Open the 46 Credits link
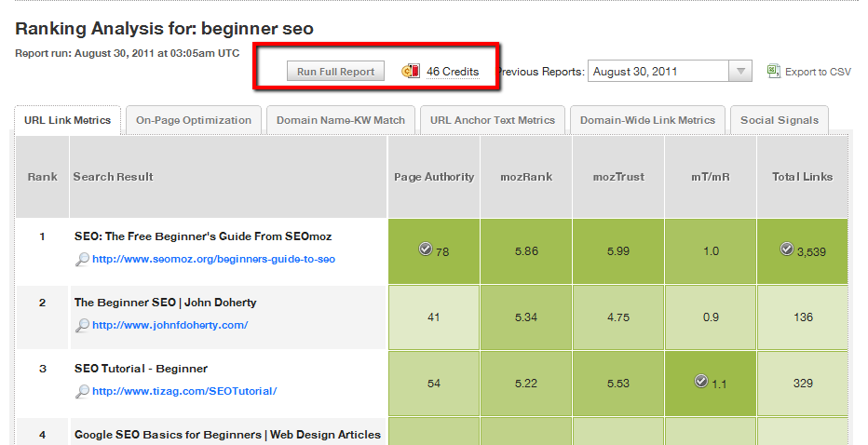This screenshot has height=445, width=868. click(453, 72)
